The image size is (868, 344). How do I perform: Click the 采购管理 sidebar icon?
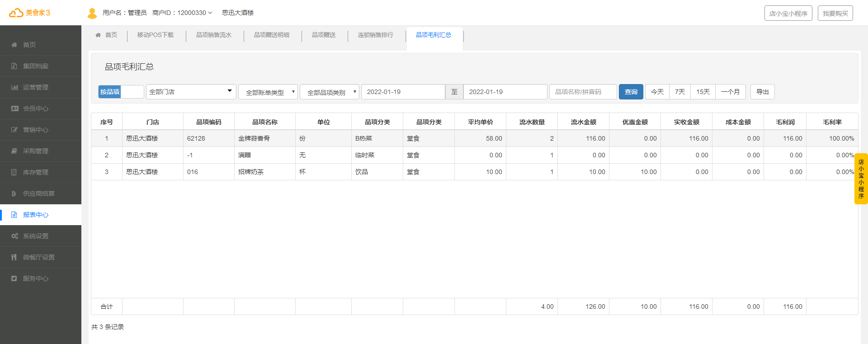coord(14,151)
